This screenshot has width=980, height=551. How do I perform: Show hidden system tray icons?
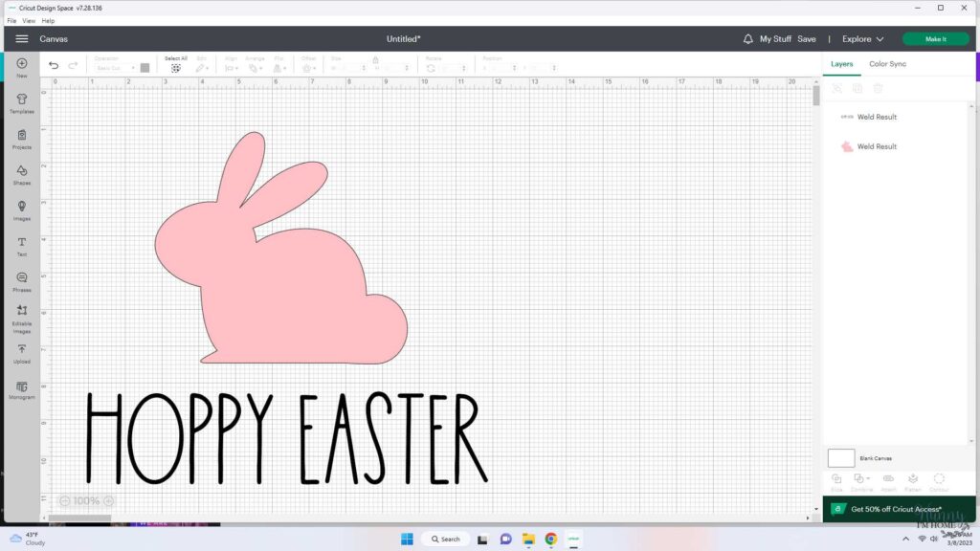click(x=905, y=539)
